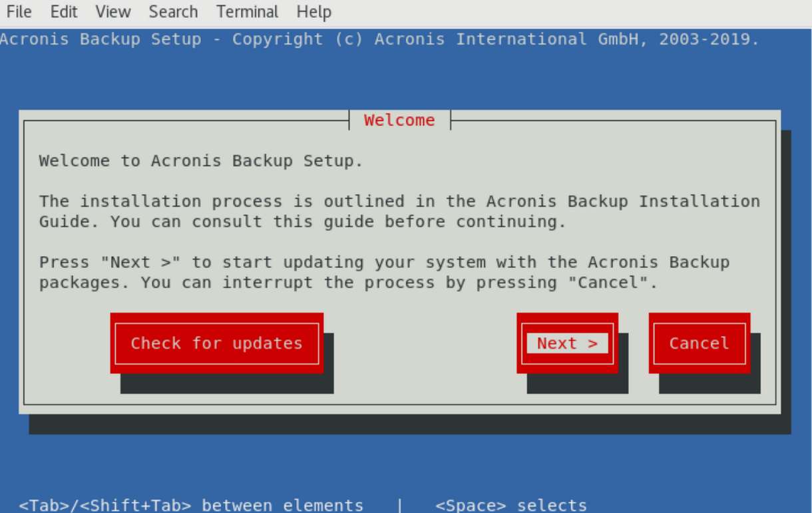Click the 'Welcome to Acronis Backup Setup.' line
The image size is (812, 513).
click(x=201, y=161)
